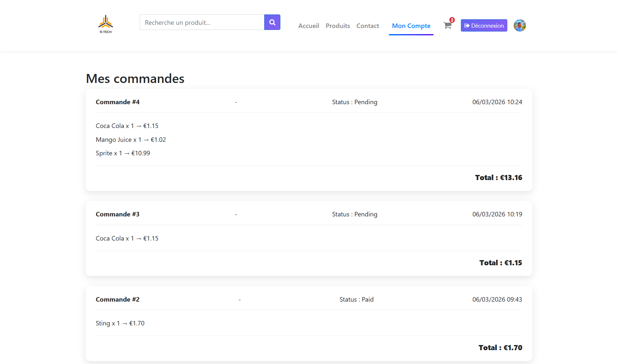Click Status Pending on order #4
This screenshot has width=618, height=364.
coord(354,102)
